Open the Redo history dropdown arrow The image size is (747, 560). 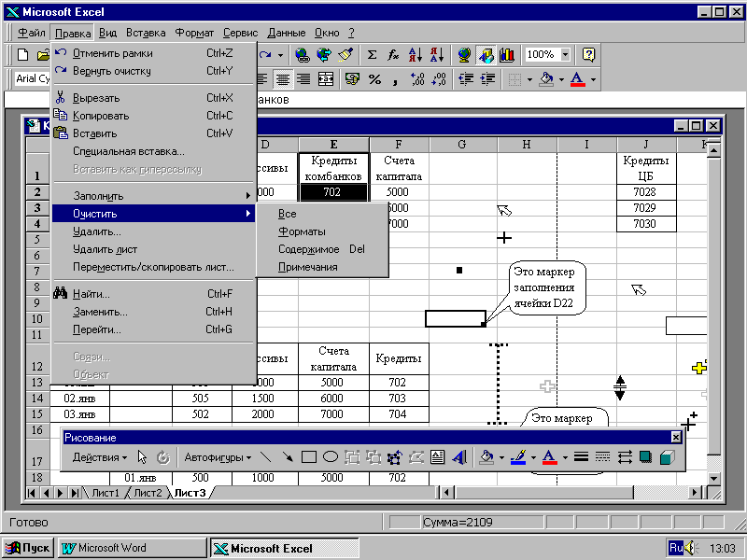pyautogui.click(x=280, y=55)
